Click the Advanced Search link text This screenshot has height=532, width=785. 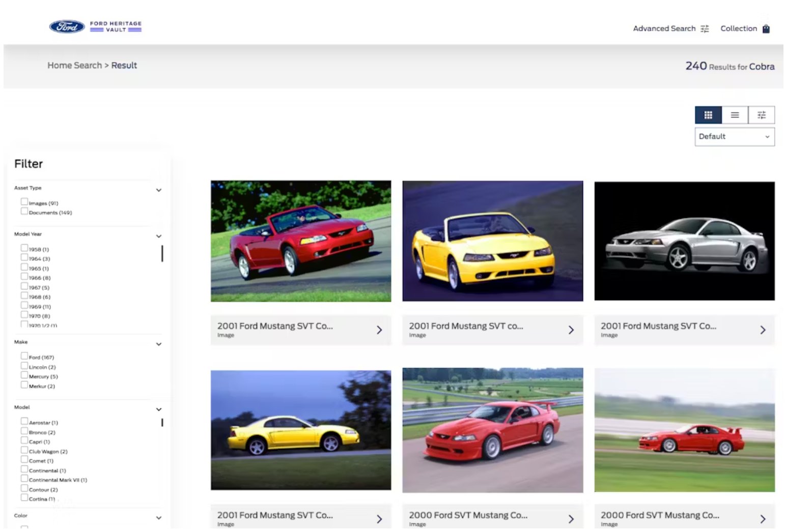664,29
